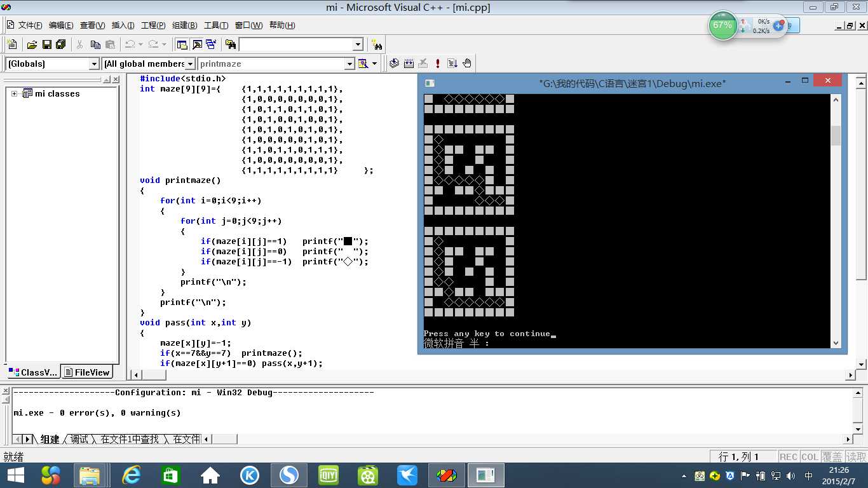Click the Build icon in build toolbar

(x=409, y=64)
